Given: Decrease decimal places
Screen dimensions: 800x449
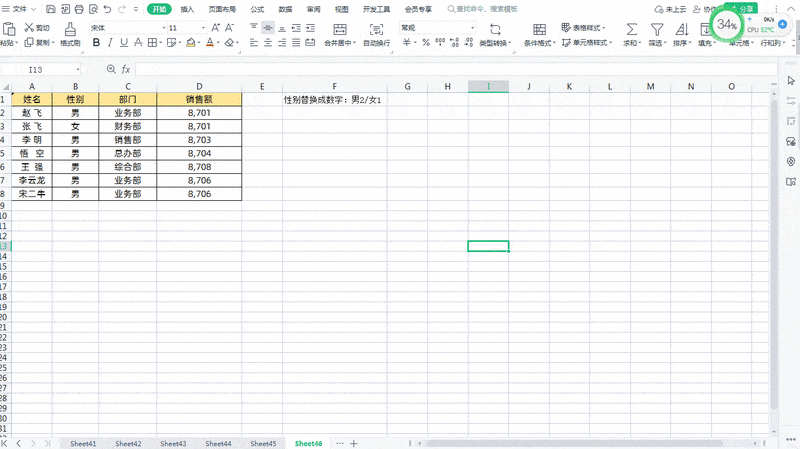Looking at the screenshot, I should pos(469,43).
